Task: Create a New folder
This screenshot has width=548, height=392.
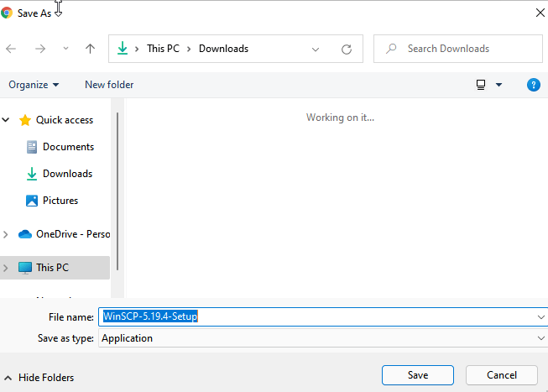Action: [109, 85]
